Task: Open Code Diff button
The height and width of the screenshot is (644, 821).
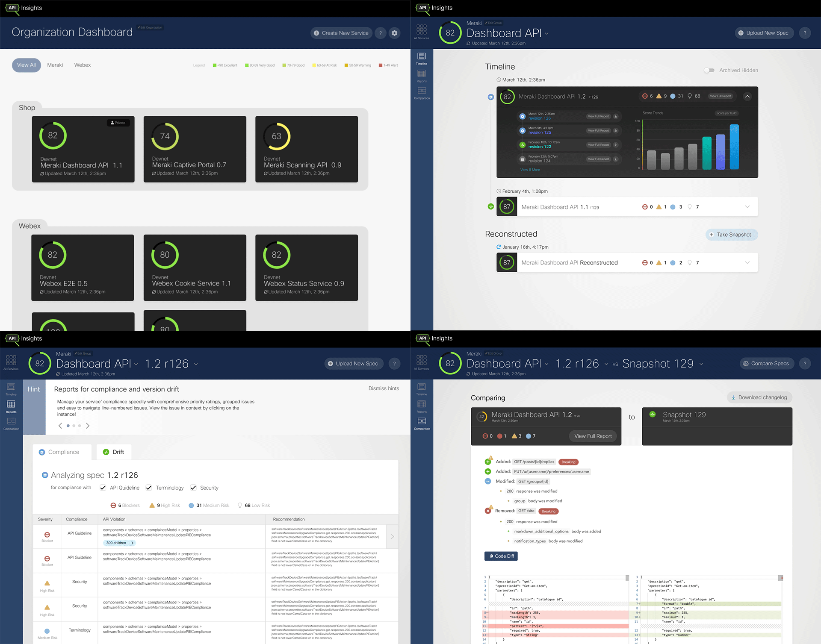Action: click(501, 556)
